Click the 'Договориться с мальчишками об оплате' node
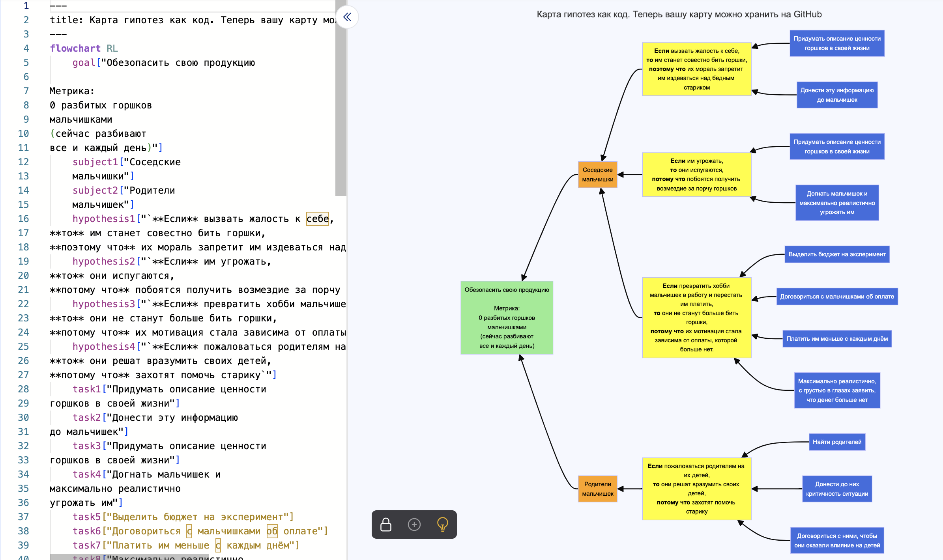 pos(837,297)
